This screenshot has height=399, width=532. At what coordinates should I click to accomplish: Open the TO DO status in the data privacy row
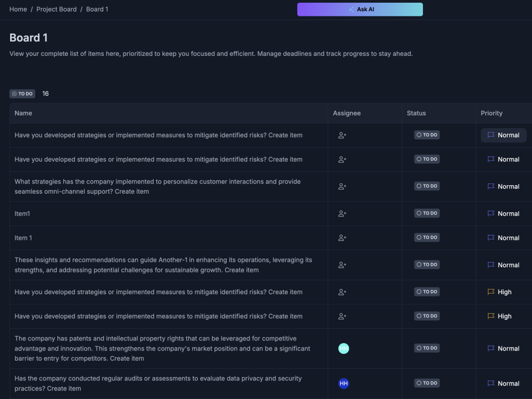(427, 383)
